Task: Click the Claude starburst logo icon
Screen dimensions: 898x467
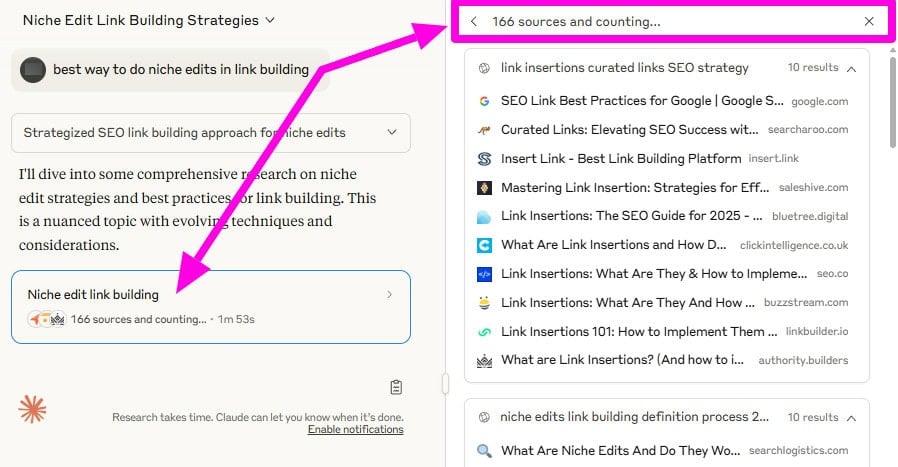Action: pos(33,409)
